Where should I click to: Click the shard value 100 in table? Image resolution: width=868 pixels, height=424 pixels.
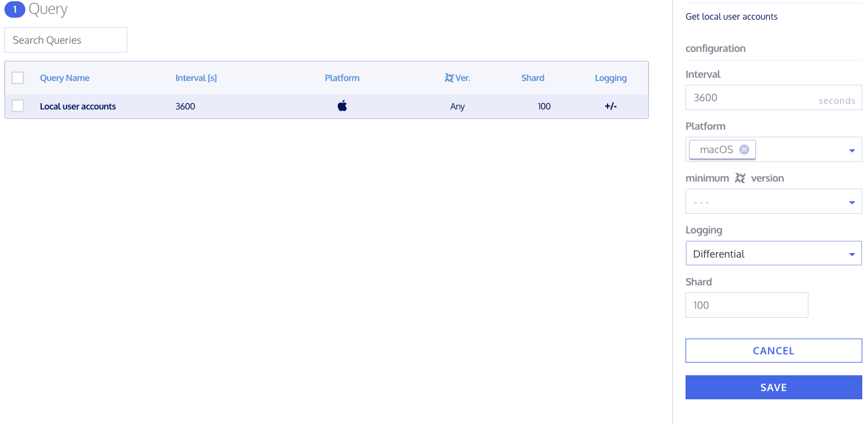(544, 106)
